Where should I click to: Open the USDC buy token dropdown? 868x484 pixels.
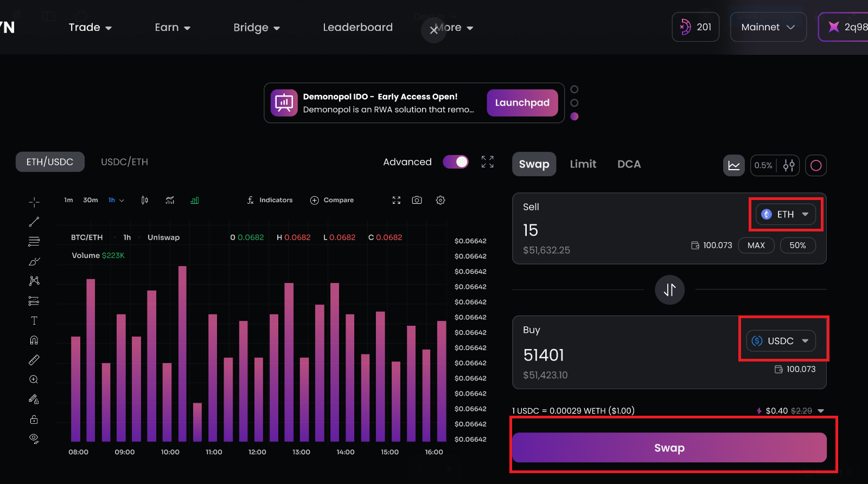[781, 341]
